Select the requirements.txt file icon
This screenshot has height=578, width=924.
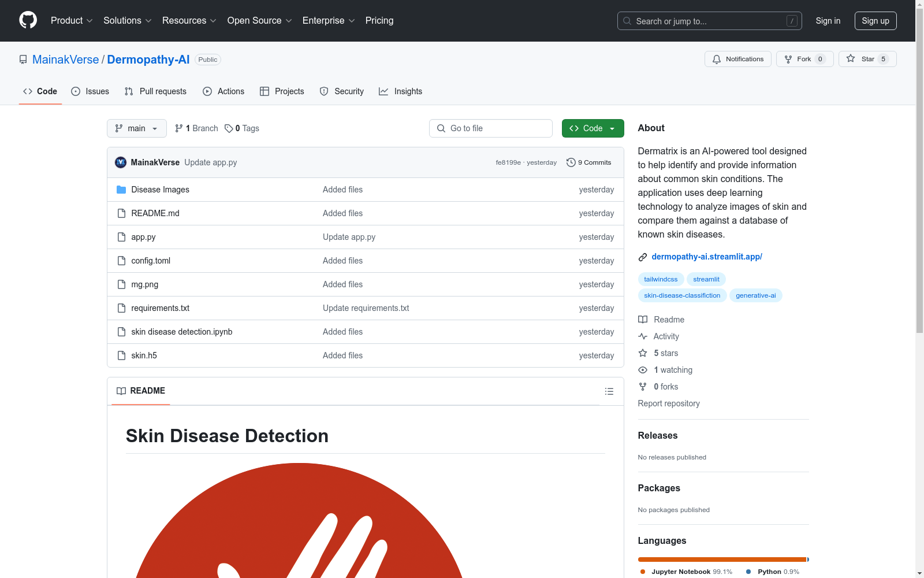point(121,308)
